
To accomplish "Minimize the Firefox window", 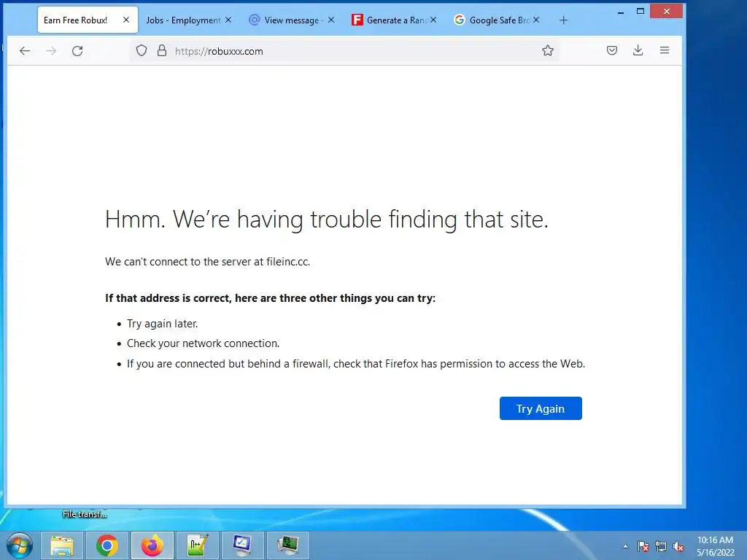I will [621, 12].
